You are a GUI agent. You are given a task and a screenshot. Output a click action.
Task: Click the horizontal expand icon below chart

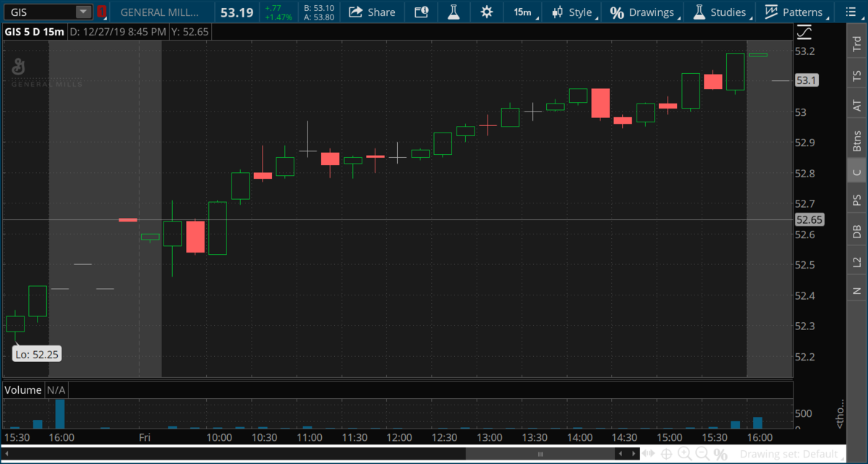coord(649,454)
